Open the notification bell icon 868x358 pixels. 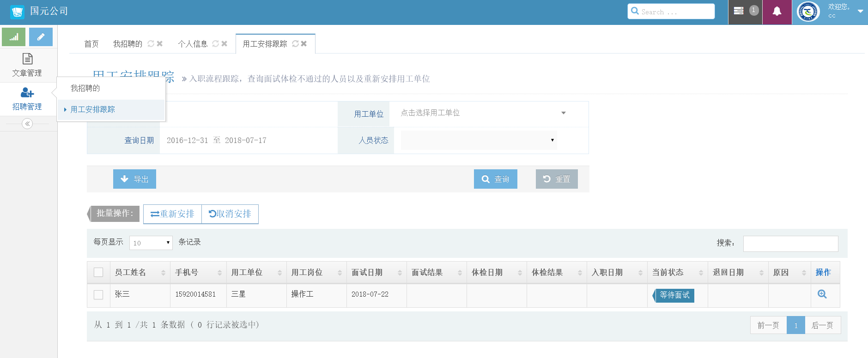(777, 12)
